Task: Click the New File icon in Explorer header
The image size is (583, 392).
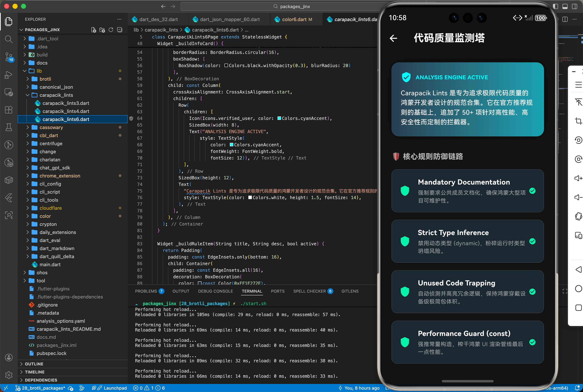Action: [94, 30]
